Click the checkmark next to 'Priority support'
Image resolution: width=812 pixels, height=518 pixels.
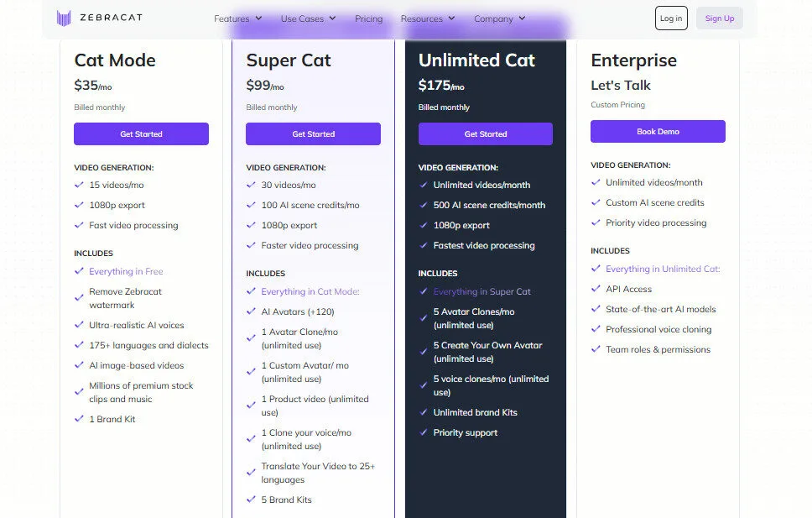(424, 432)
